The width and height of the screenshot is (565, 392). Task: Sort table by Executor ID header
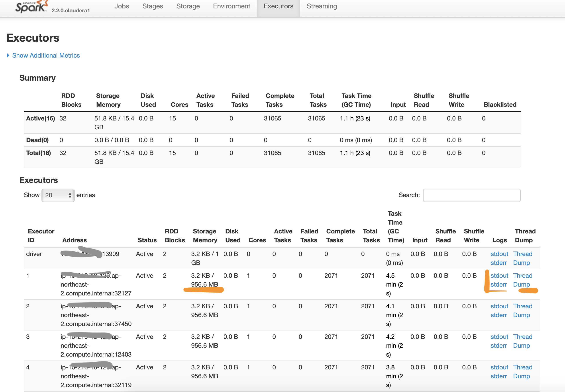click(41, 236)
